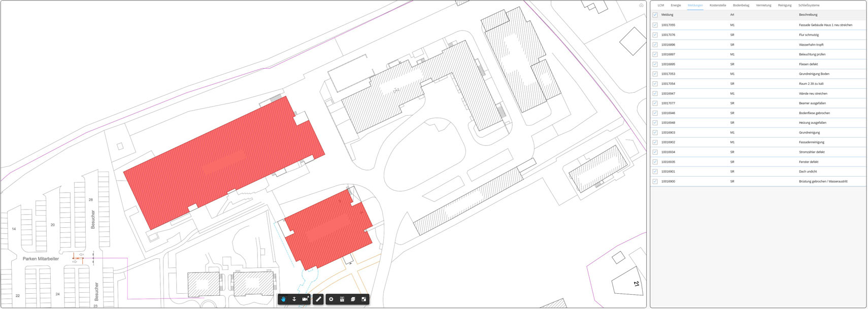Uncheck the row 10016948 Heizung ausgefallen
The height and width of the screenshot is (309, 868).
[655, 123]
